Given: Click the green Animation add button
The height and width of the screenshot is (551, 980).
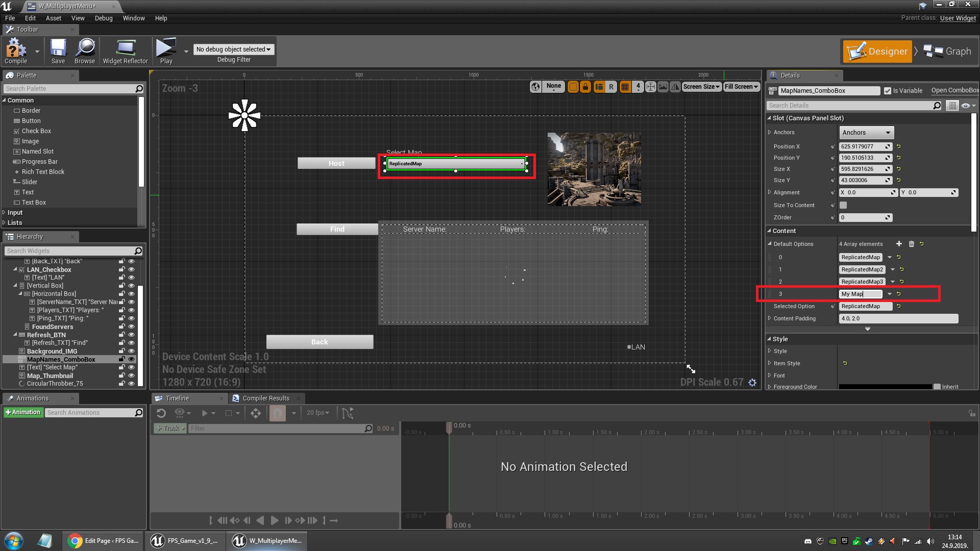Looking at the screenshot, I should [23, 412].
